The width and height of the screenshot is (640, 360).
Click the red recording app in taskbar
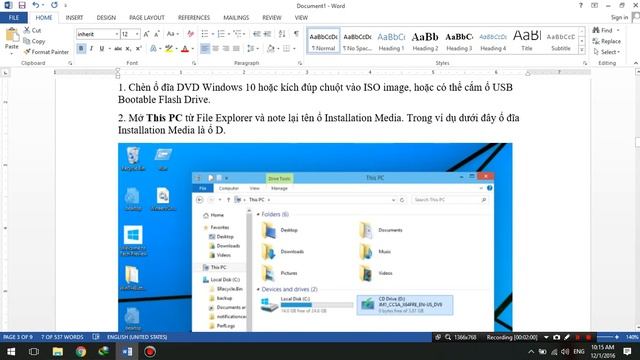tap(150, 351)
